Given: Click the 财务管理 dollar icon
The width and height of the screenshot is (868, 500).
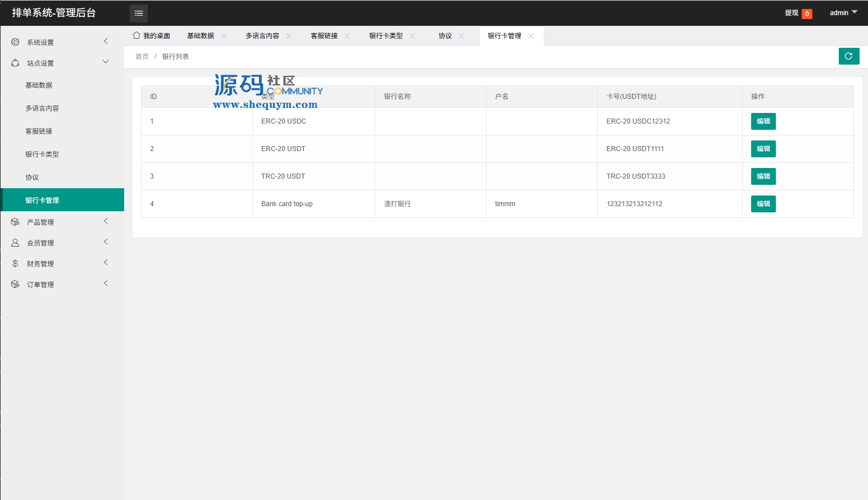Looking at the screenshot, I should (x=15, y=263).
